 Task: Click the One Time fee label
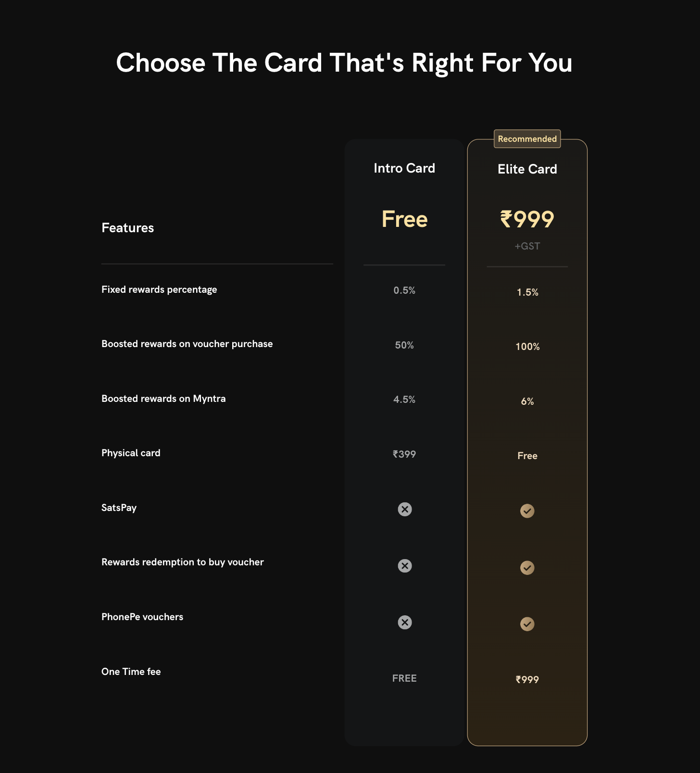[x=131, y=672]
